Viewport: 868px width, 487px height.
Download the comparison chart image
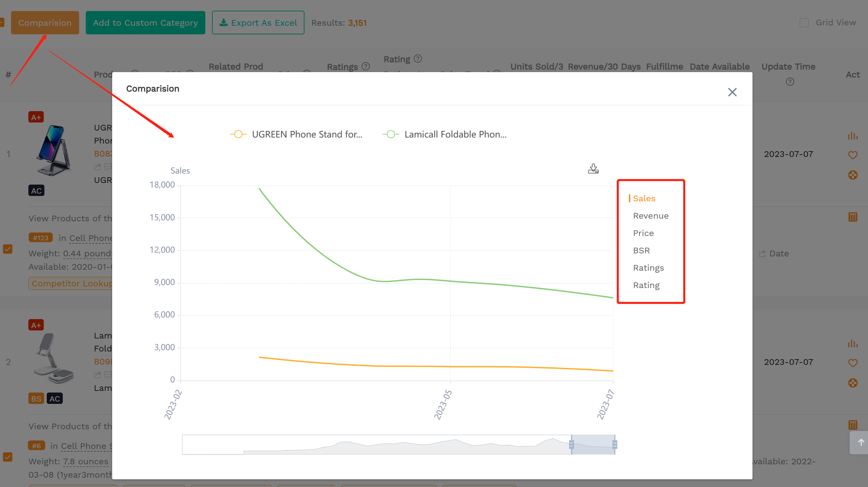tap(593, 169)
